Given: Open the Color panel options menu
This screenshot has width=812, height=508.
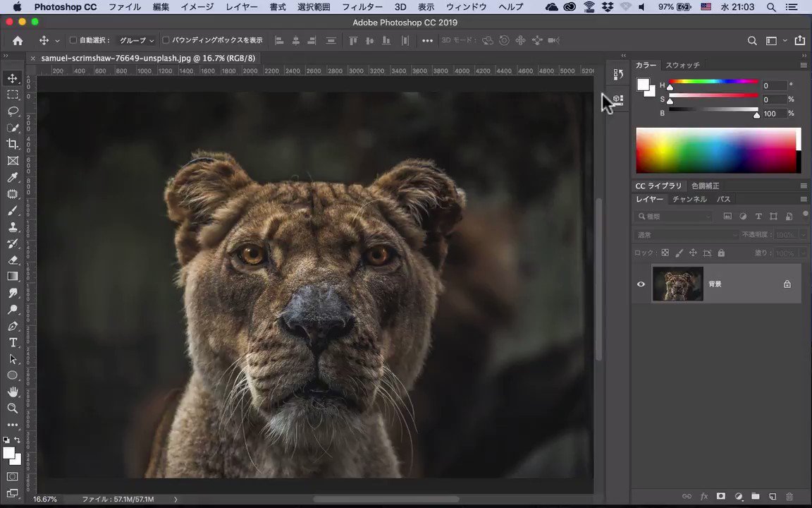Looking at the screenshot, I should tap(803, 65).
